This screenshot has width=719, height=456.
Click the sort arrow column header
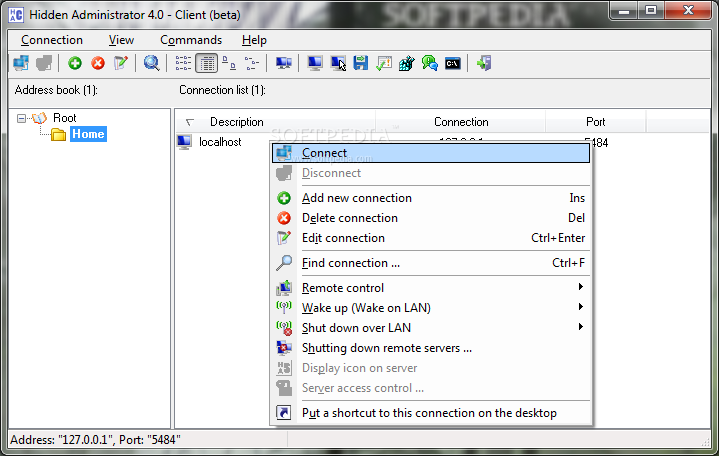click(x=190, y=122)
